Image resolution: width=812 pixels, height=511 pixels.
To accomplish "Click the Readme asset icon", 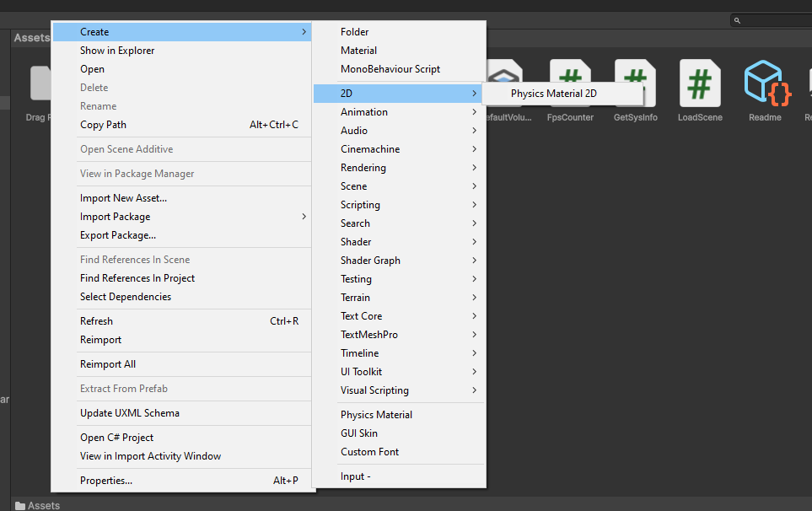I will click(x=765, y=84).
